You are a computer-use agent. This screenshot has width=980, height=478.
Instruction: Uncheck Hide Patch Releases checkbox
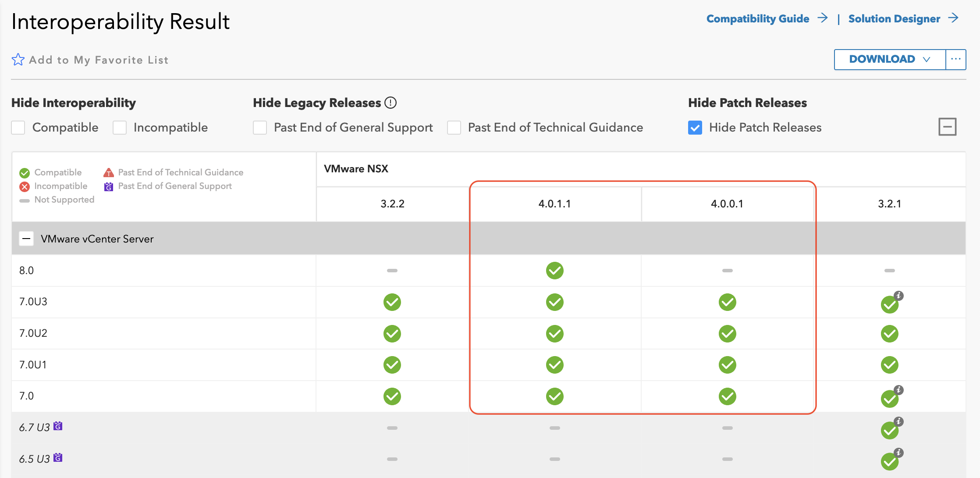[x=695, y=128]
